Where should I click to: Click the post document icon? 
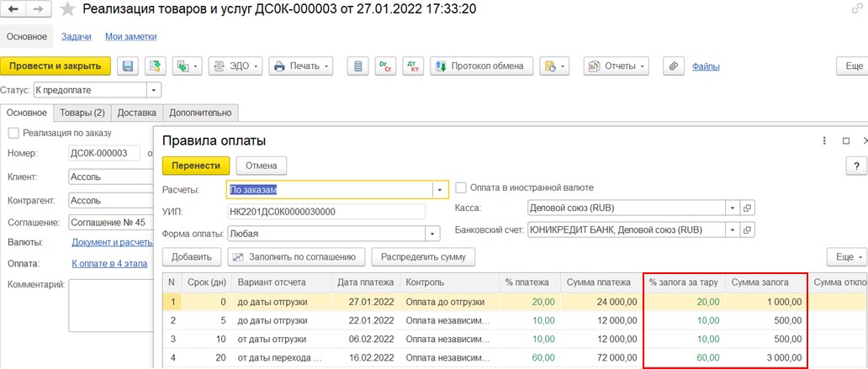[154, 66]
